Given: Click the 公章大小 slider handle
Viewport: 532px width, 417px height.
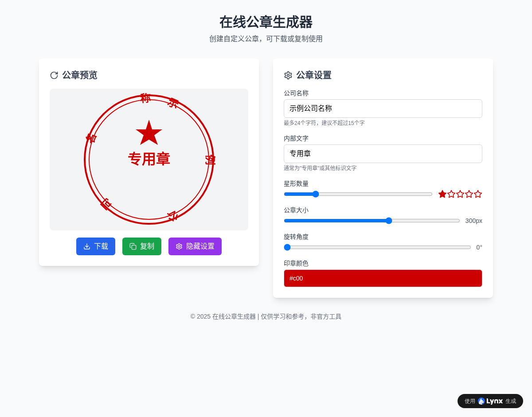Looking at the screenshot, I should [389, 221].
